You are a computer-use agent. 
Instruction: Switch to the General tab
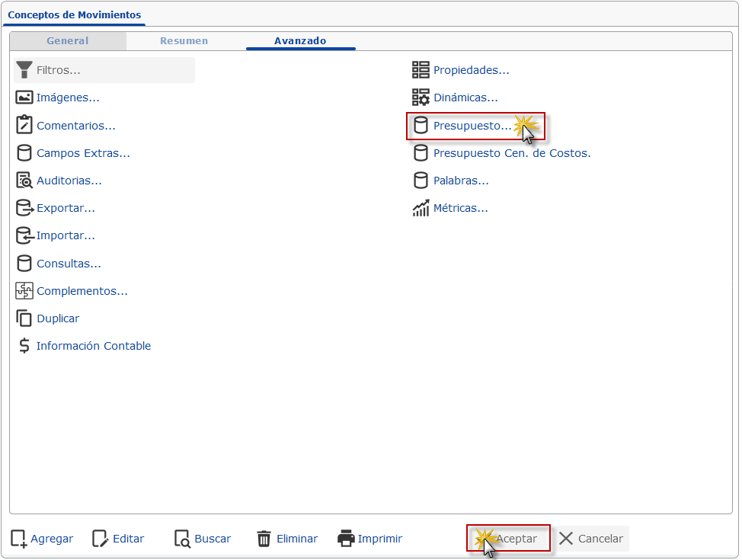tap(68, 40)
